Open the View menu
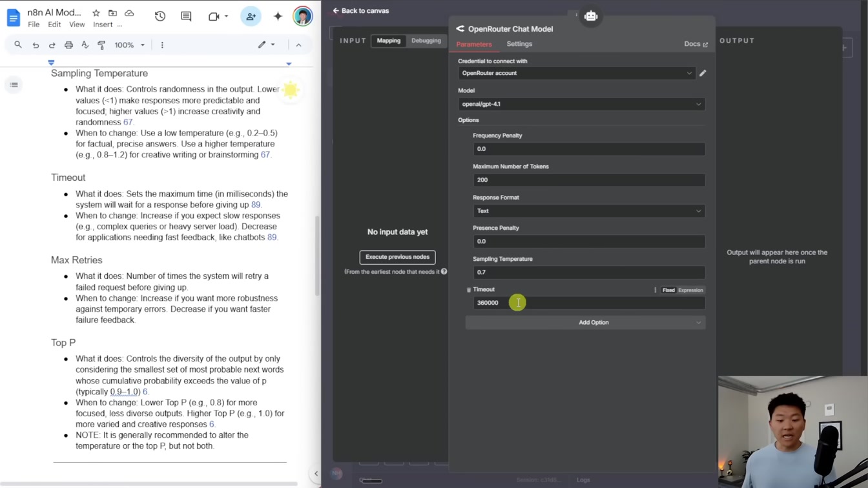This screenshot has height=488, width=868. (x=77, y=25)
